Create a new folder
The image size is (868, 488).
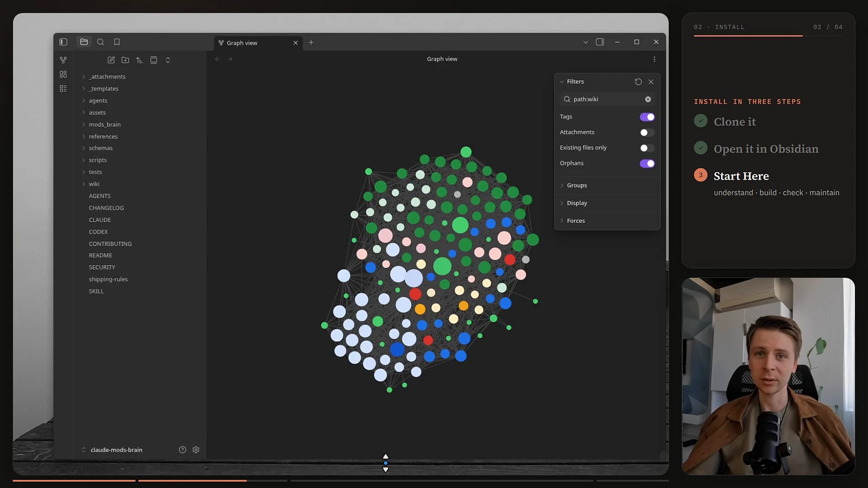(x=125, y=60)
